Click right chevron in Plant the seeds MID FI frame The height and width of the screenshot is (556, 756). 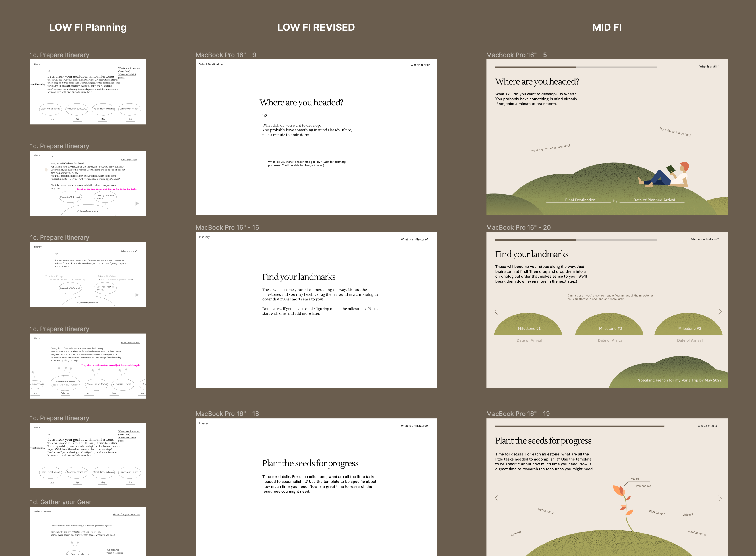click(720, 498)
